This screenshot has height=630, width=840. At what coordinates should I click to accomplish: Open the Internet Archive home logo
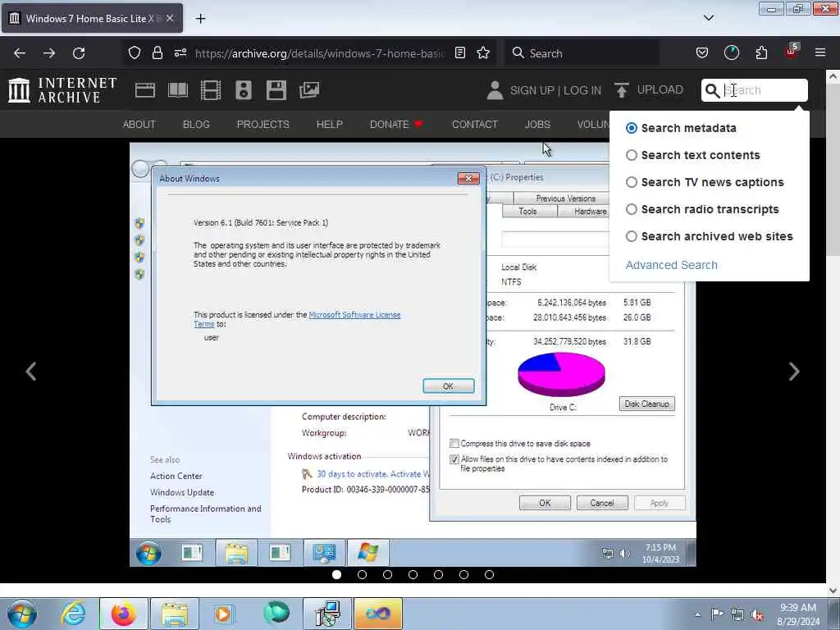click(x=62, y=90)
